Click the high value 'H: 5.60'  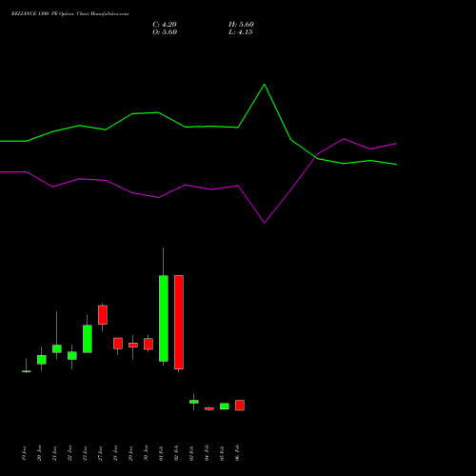241,25
